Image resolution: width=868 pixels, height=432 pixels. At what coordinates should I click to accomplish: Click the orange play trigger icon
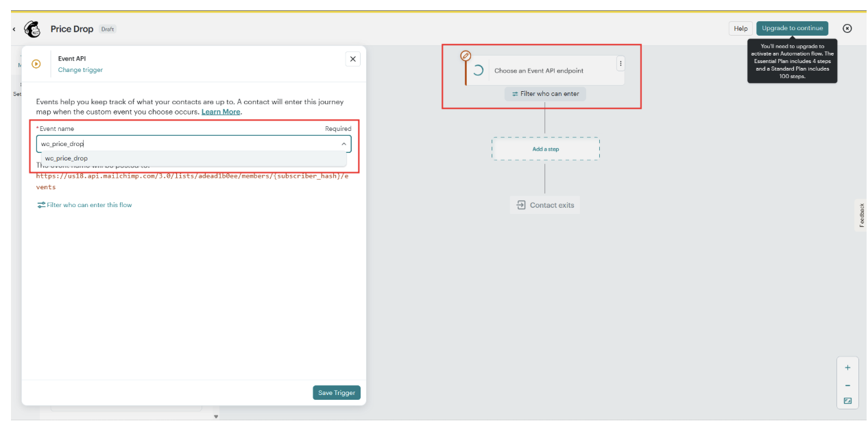[x=36, y=64]
